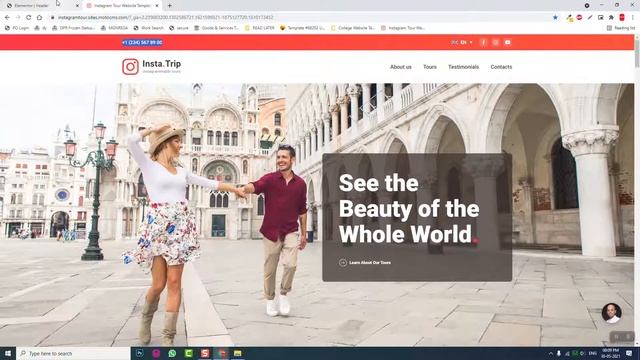The image size is (640, 360).
Task: Click the Type here to search box
Action: (73, 353)
